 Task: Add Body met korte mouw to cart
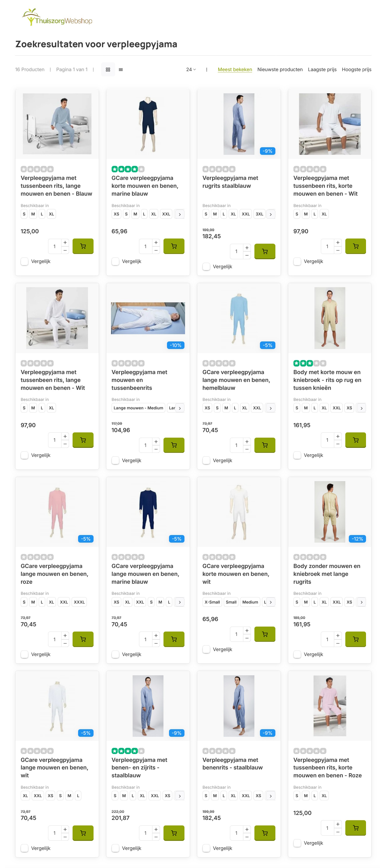[356, 440]
